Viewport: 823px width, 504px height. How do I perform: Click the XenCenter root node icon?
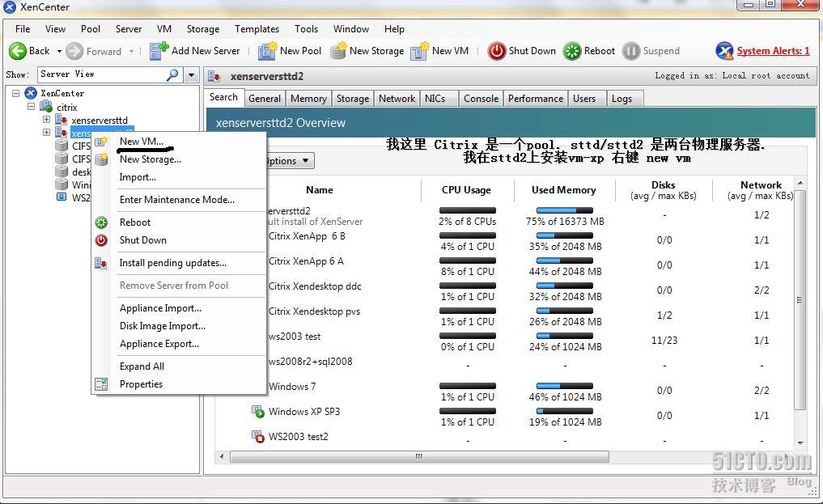[x=31, y=93]
